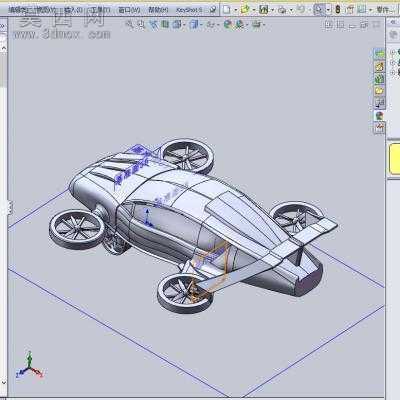This screenshot has width=400, height=400.
Task: Open the bottom task pane tab with red chart
Action: coord(379,128)
